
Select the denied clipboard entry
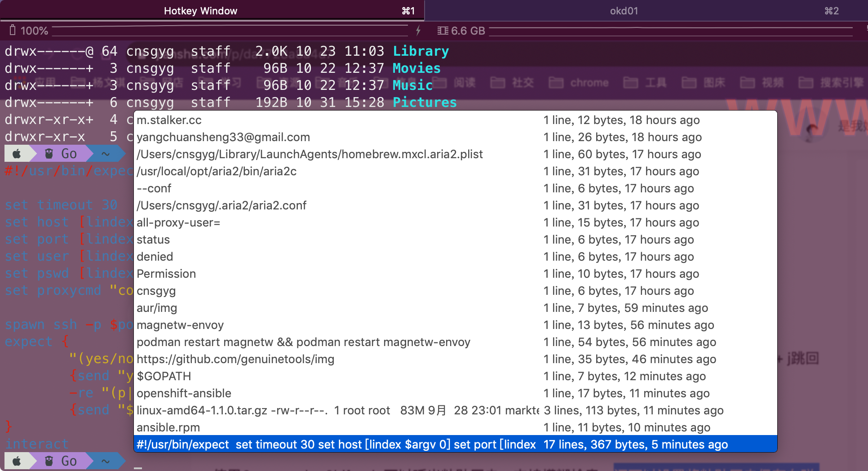pyautogui.click(x=456, y=257)
